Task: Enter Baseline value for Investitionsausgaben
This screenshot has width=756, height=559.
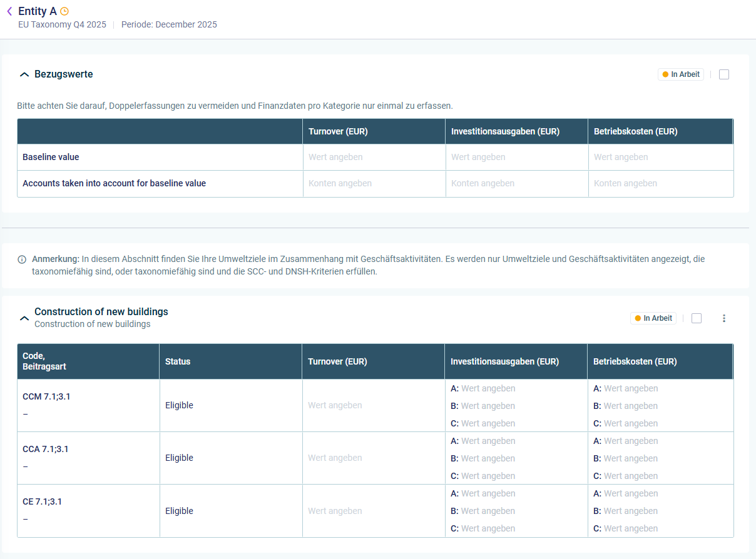Action: [x=516, y=158]
